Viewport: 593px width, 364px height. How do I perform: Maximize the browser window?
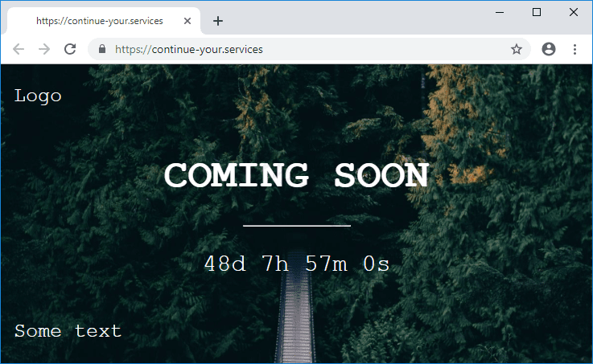(x=536, y=13)
